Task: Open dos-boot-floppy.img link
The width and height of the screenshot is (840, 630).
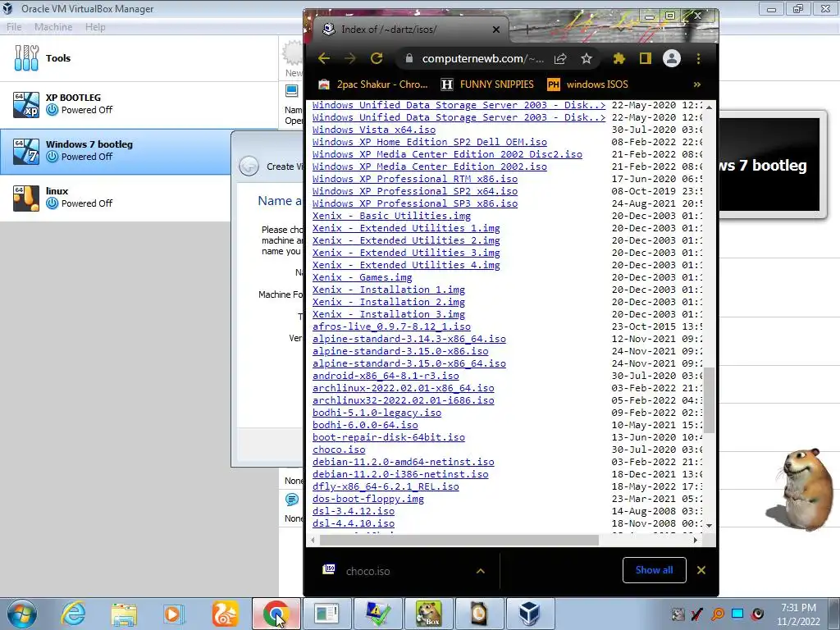Action: (x=368, y=500)
